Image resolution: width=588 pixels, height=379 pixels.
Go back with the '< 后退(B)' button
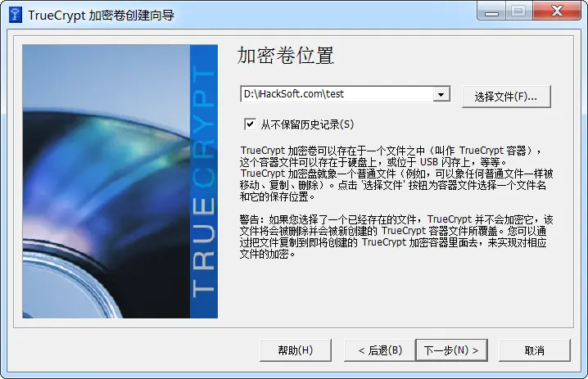[x=380, y=350]
